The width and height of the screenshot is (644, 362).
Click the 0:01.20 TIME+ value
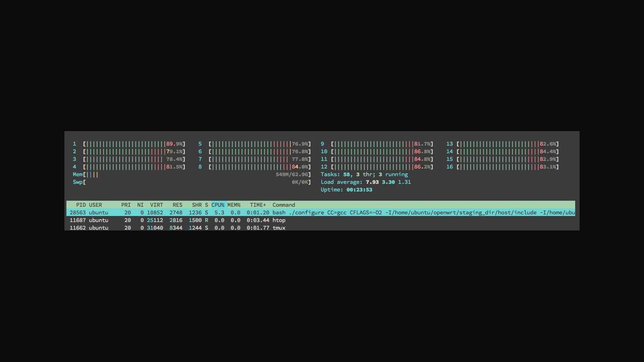click(258, 212)
